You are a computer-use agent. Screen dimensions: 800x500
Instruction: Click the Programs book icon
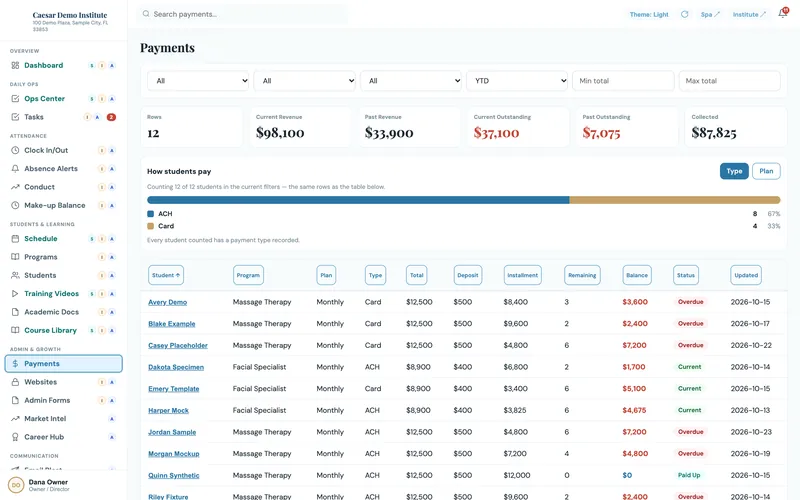[15, 257]
